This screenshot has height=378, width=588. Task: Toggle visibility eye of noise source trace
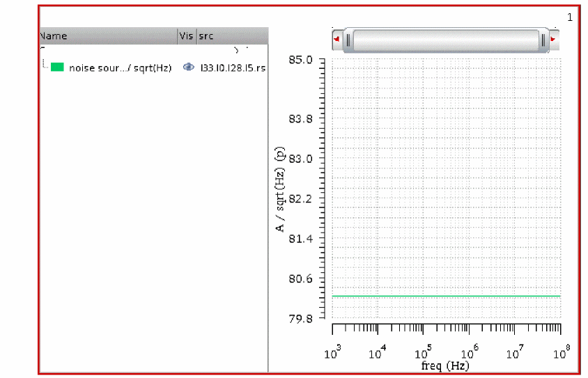[x=188, y=67]
